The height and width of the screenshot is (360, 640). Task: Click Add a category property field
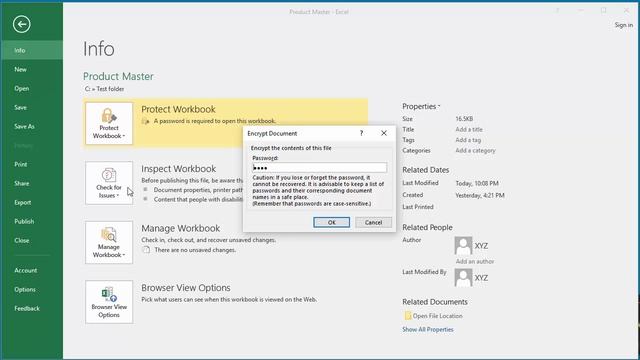[476, 150]
